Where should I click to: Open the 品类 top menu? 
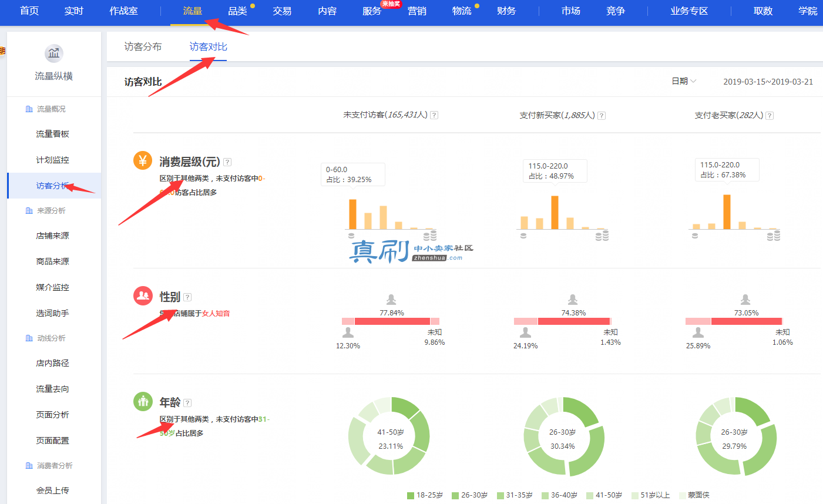(x=237, y=11)
